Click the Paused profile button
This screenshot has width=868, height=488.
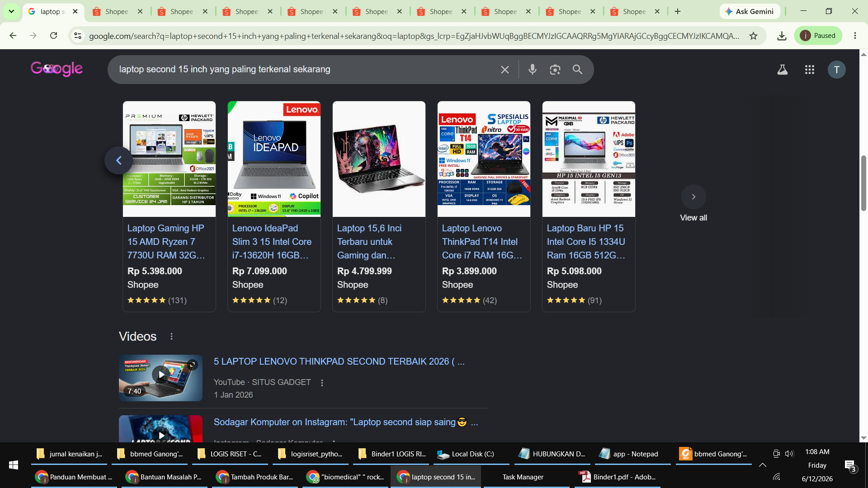point(818,36)
